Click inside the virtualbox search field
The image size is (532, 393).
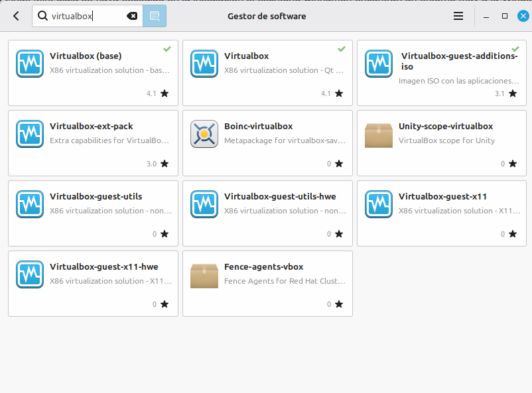tap(88, 16)
